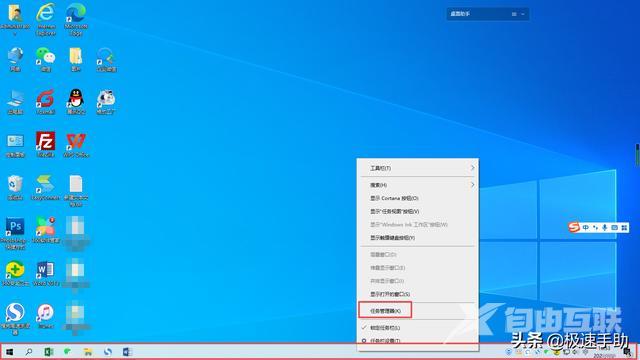Launch FileZilla desktop shortcut
Image resolution: width=640 pixels, height=360 pixels.
tap(45, 144)
